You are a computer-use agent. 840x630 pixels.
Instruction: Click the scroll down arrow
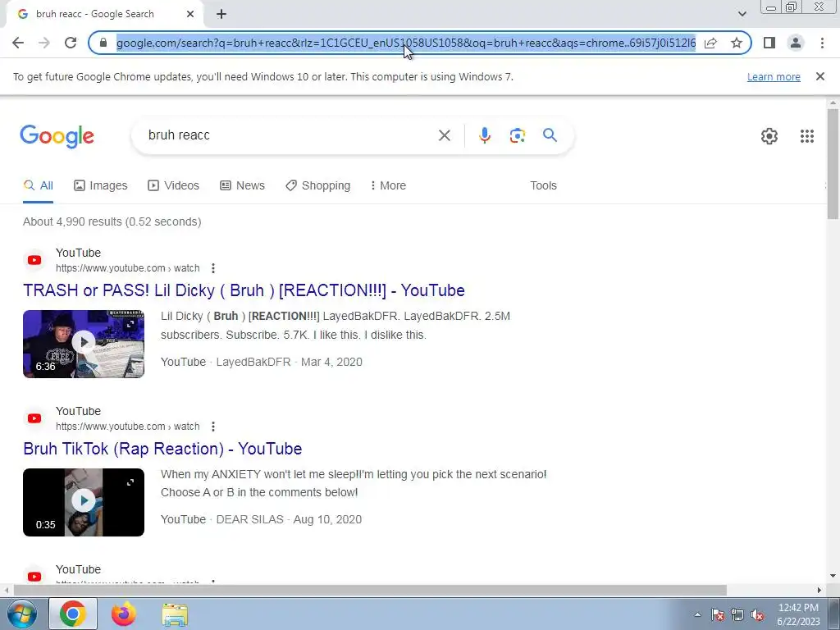point(833,577)
